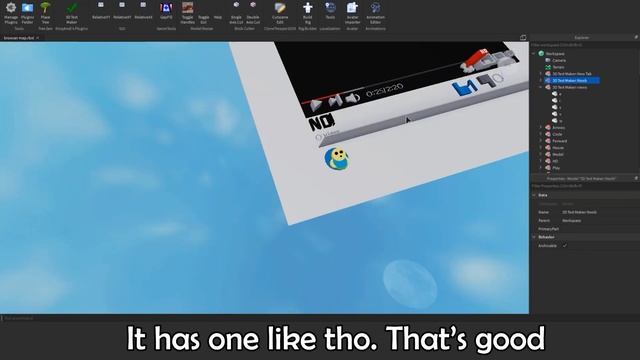Select the 'w' part in Explorer

coord(560,121)
